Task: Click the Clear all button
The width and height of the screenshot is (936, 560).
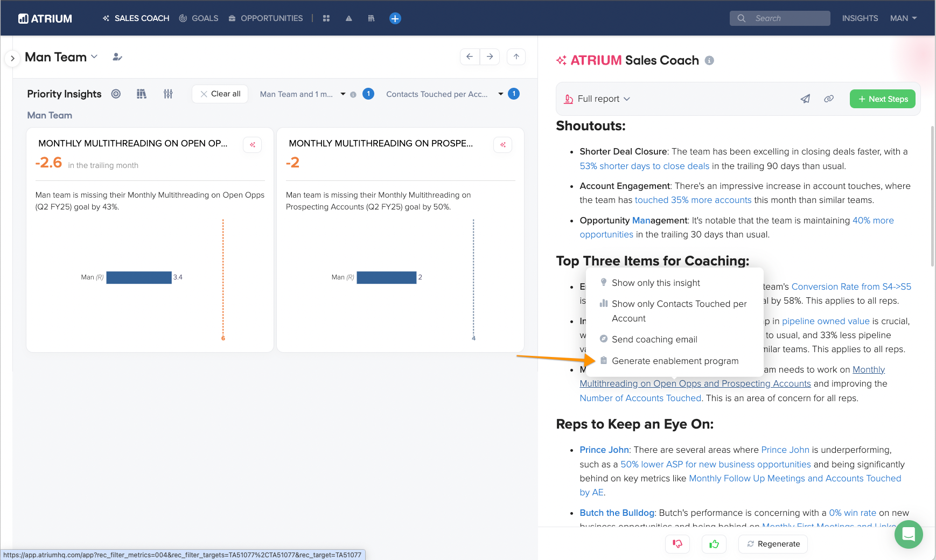Action: 220,94
